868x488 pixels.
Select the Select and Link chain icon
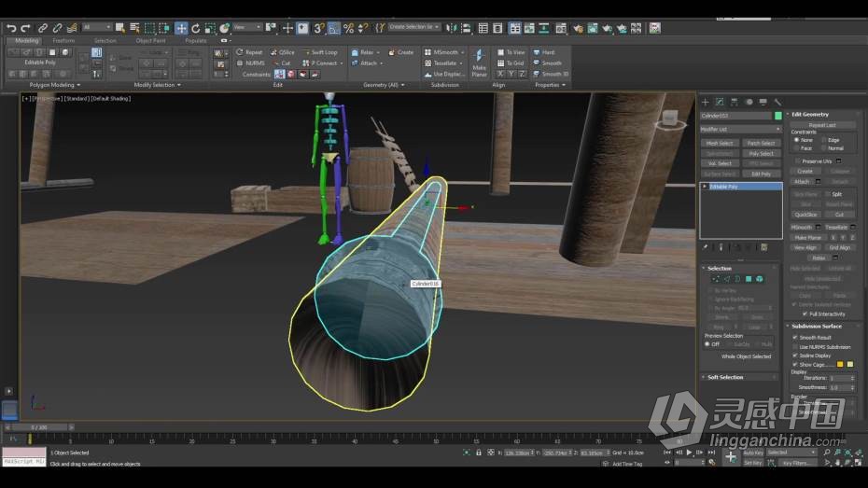click(x=42, y=28)
